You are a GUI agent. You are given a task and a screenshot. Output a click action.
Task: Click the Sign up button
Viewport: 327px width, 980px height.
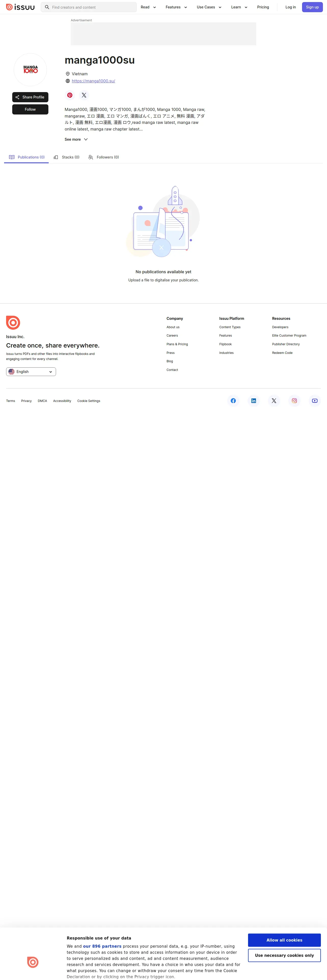(312, 7)
